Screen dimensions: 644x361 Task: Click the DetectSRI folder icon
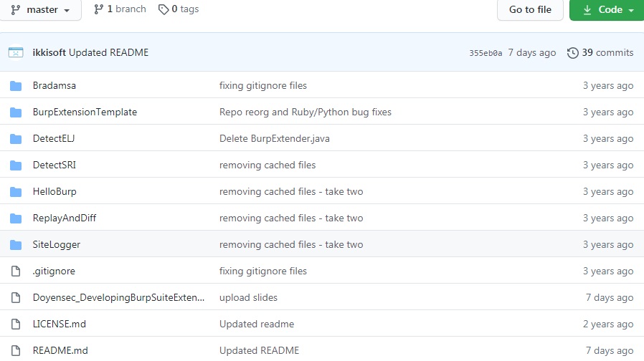(x=16, y=165)
